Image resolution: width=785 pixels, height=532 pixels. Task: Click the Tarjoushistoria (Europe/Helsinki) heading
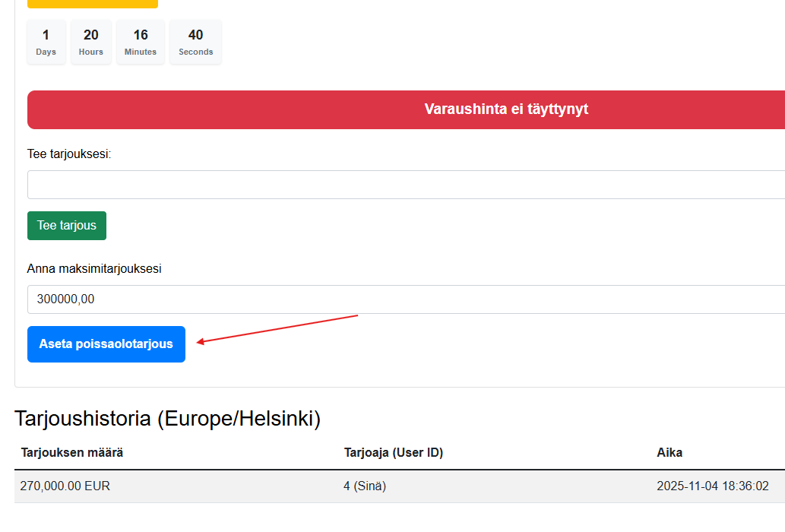coord(168,419)
